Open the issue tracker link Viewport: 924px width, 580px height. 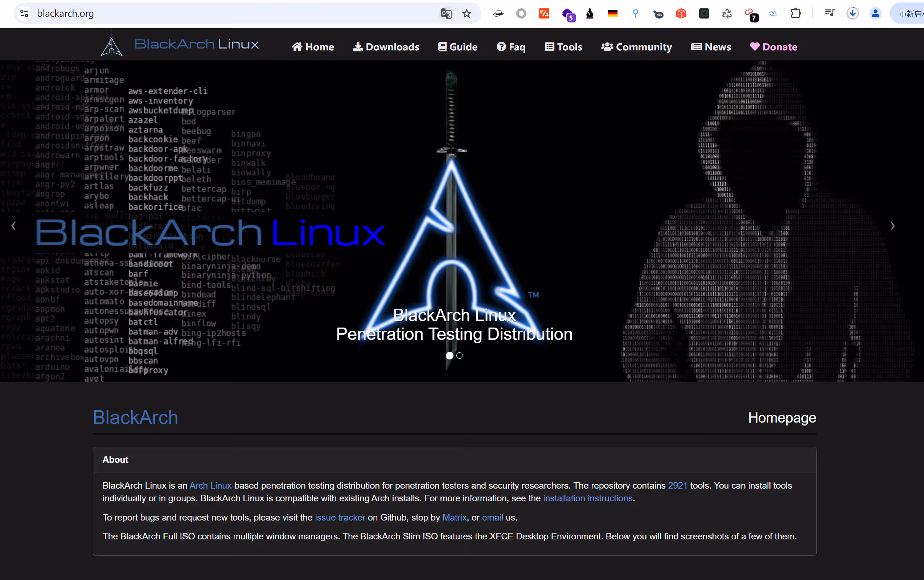click(x=340, y=517)
